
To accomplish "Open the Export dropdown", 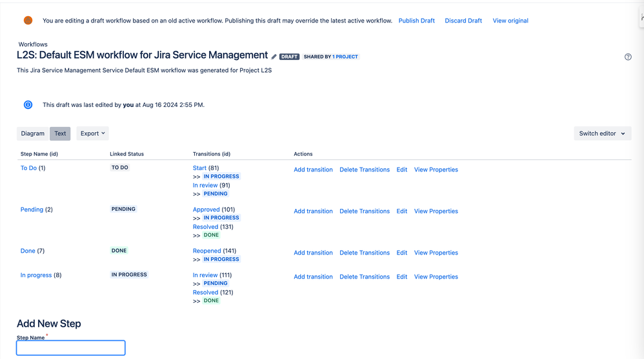I will click(92, 133).
